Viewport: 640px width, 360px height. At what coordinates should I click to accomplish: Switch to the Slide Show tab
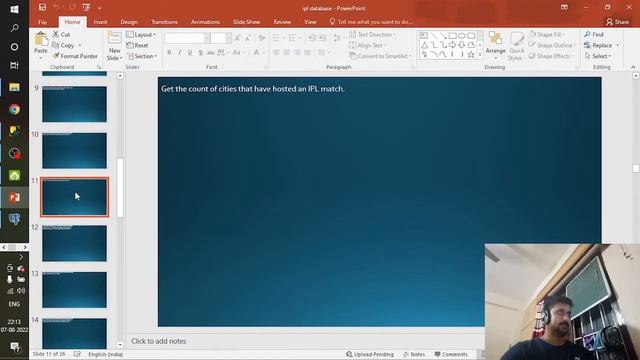tap(247, 22)
